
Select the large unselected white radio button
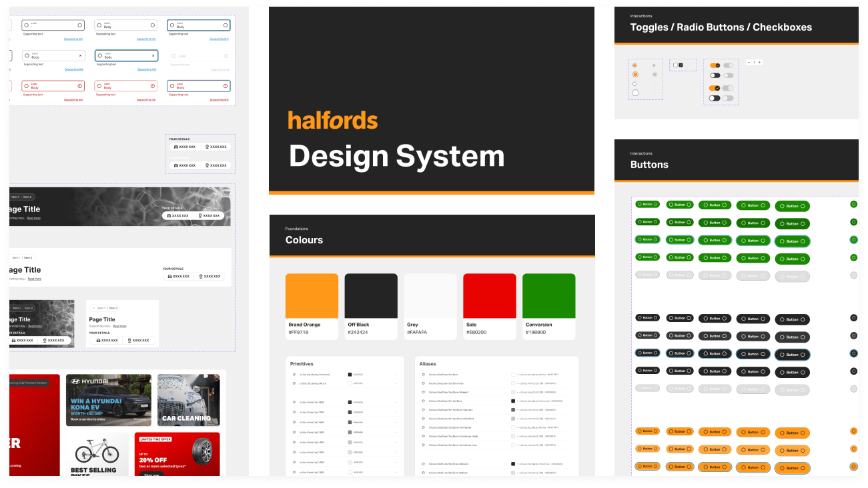(x=635, y=93)
